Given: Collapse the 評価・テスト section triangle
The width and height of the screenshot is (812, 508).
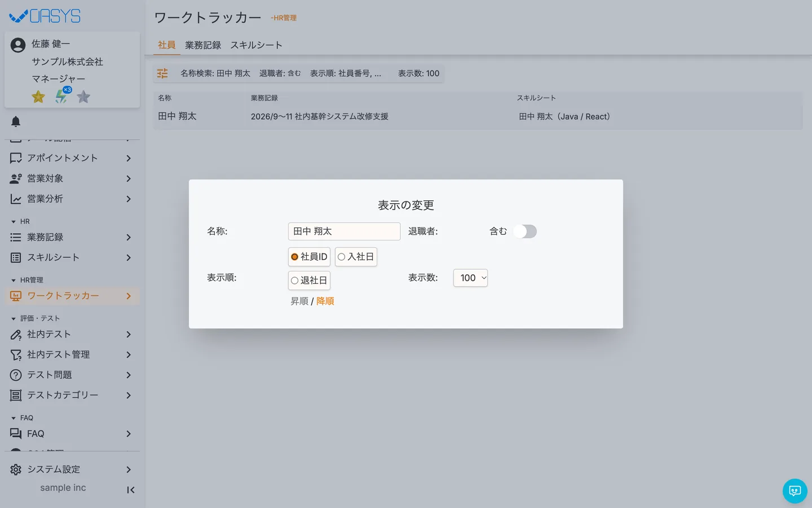Looking at the screenshot, I should 14,319.
